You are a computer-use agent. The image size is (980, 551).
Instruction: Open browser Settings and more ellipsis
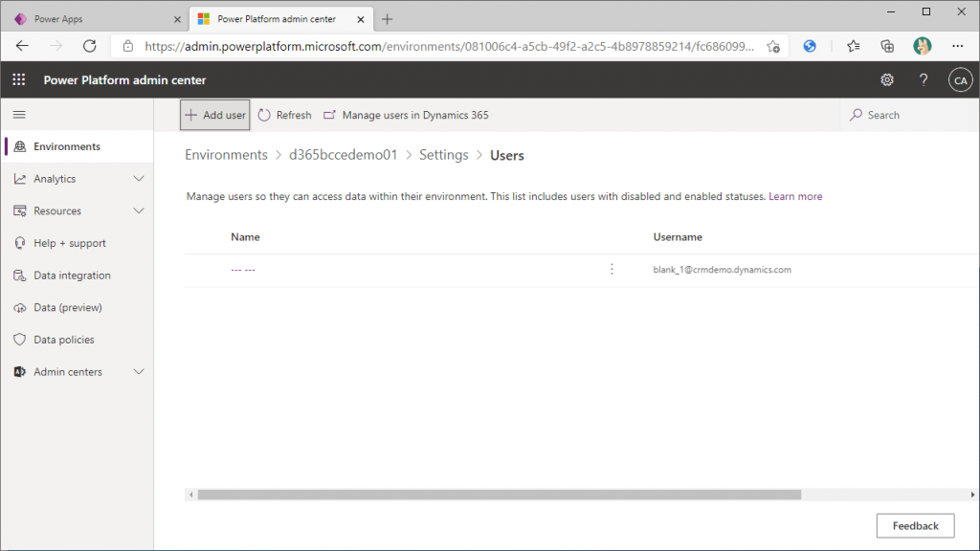(x=957, y=46)
